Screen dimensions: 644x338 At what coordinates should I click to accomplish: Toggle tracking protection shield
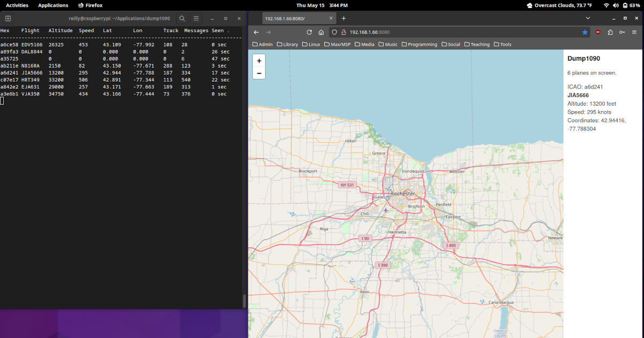334,32
